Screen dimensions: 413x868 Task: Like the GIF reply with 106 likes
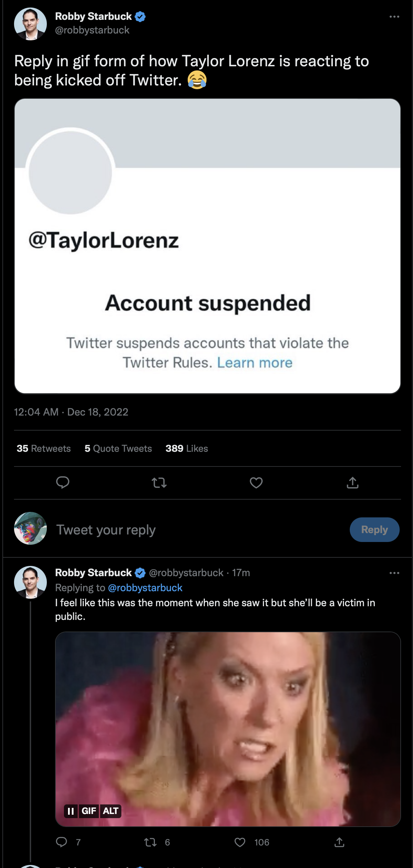[240, 842]
